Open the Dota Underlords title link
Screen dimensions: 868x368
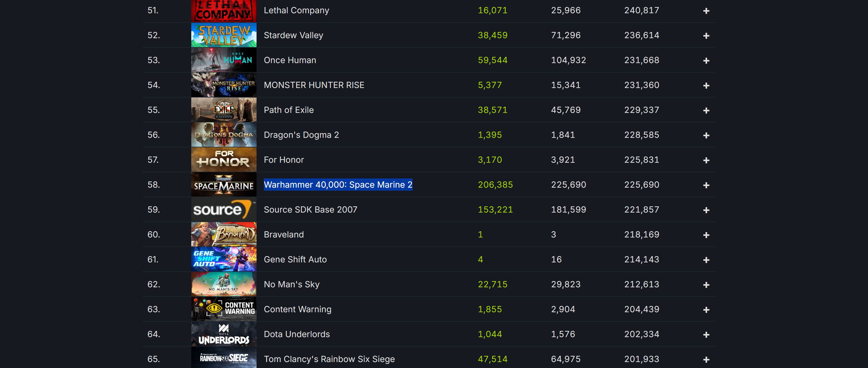click(297, 334)
